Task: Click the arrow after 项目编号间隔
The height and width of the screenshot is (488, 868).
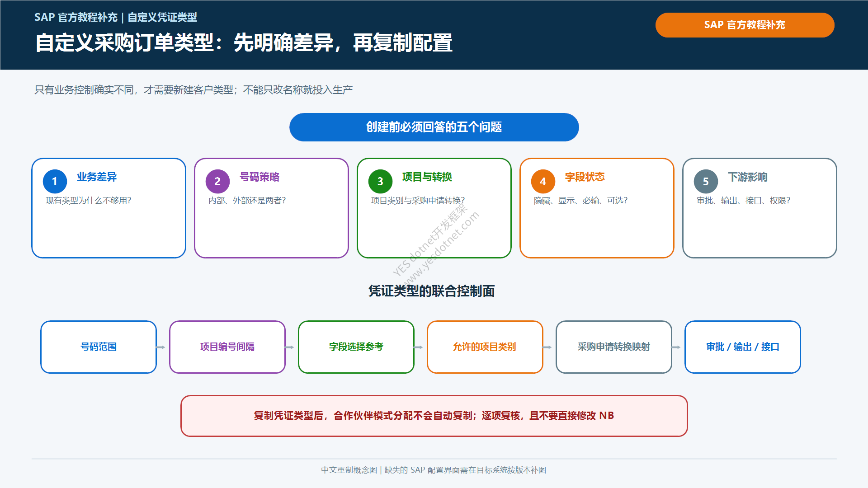Action: (x=290, y=347)
